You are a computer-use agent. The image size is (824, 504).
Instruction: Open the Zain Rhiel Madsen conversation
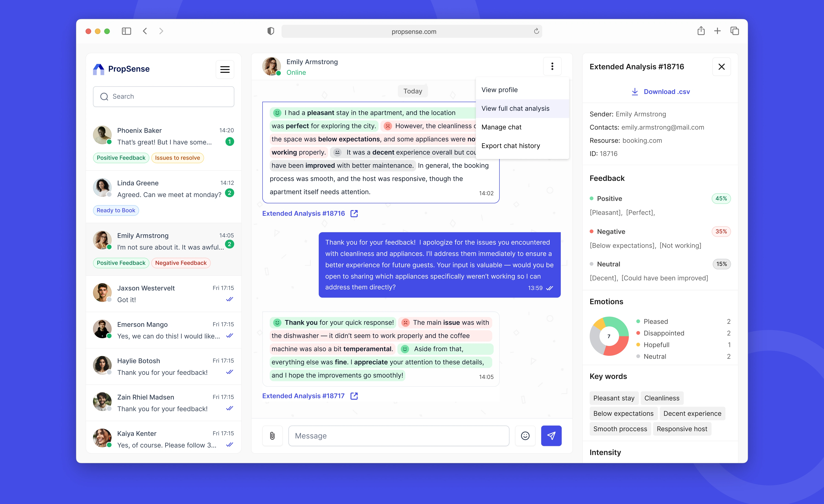tap(164, 403)
